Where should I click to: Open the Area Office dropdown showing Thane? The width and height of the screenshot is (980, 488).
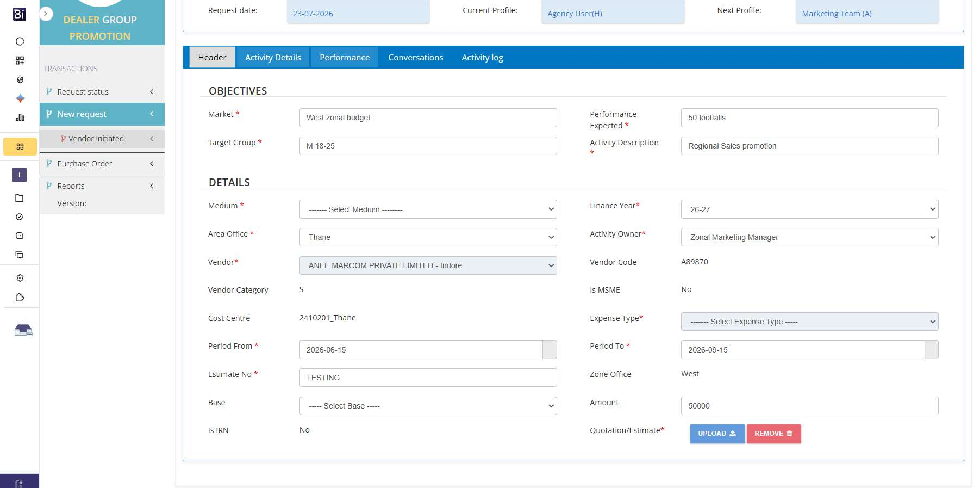click(x=428, y=237)
